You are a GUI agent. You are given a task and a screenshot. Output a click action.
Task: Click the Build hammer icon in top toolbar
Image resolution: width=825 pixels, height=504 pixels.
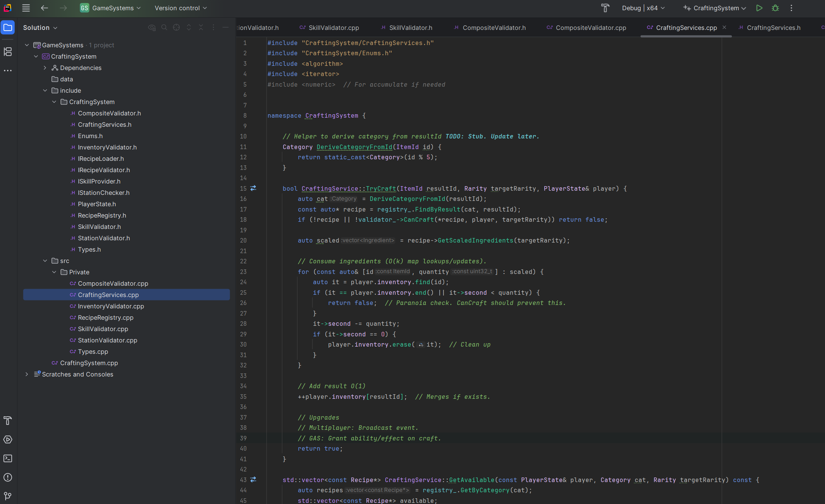[605, 8]
